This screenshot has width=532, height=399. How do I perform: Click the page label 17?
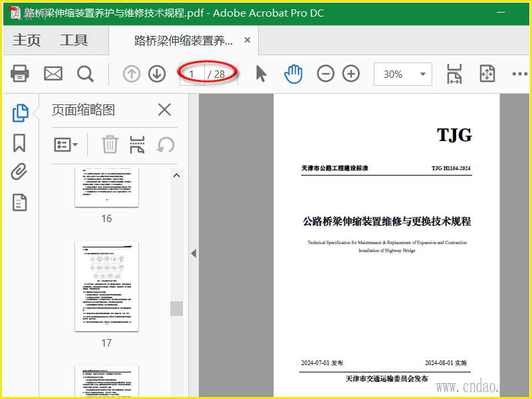pyautogui.click(x=106, y=343)
